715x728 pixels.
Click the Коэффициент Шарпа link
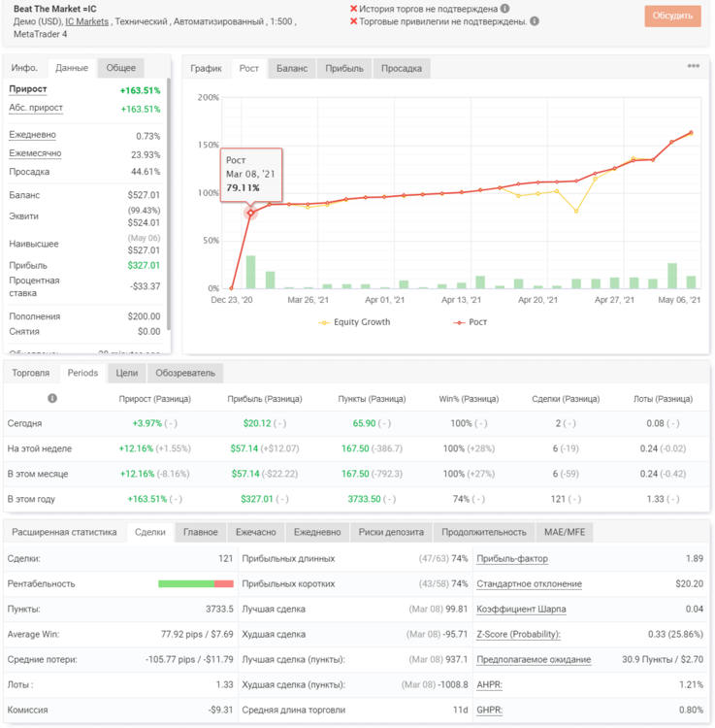(x=522, y=610)
